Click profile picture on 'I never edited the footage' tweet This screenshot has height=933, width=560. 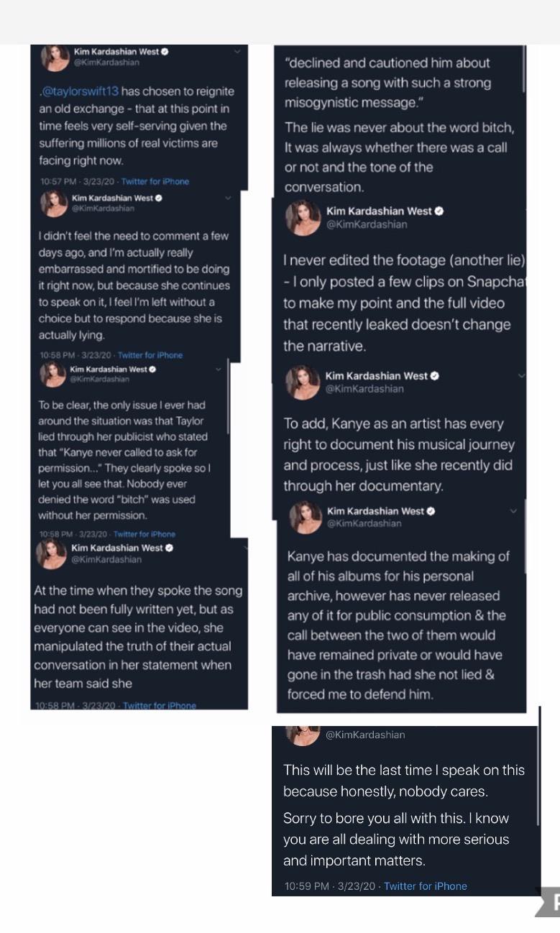303,217
